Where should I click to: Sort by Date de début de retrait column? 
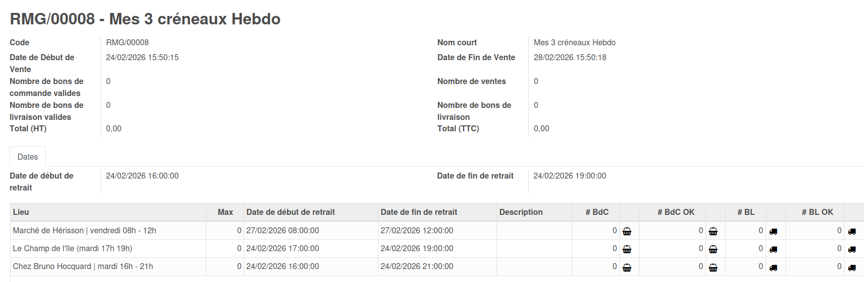290,212
